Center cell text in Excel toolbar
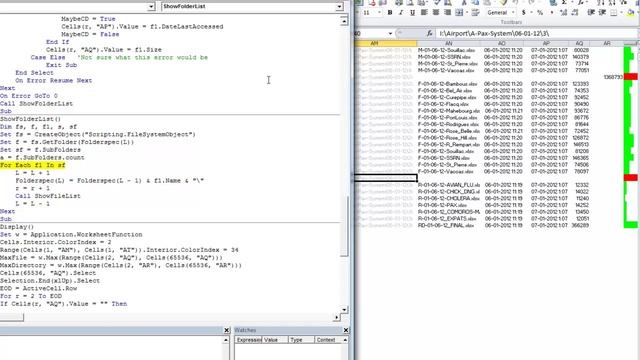The height and width of the screenshot is (360, 640). pyautogui.click(x=436, y=13)
